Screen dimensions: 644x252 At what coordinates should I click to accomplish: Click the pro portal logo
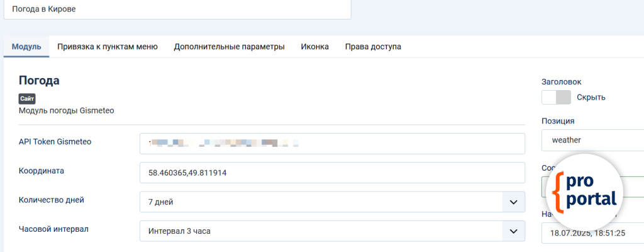click(x=584, y=192)
